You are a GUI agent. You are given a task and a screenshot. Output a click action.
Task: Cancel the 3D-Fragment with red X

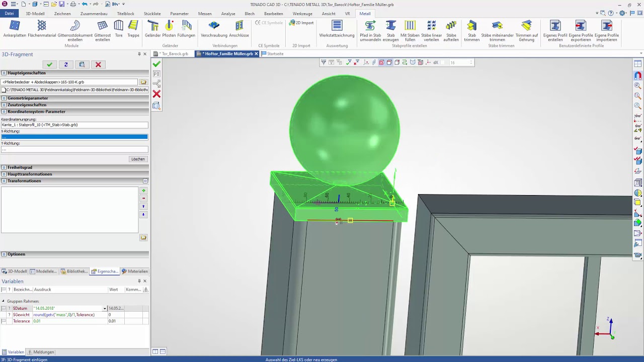pyautogui.click(x=98, y=64)
